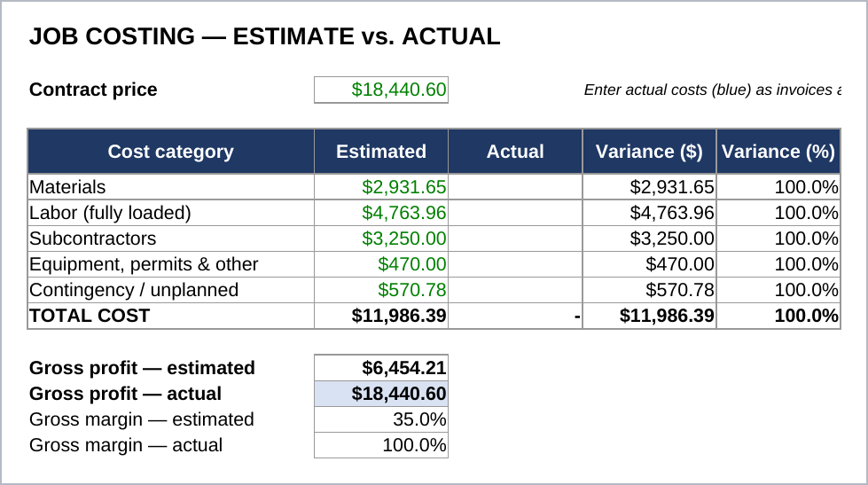Screen dimensions: 868x485
Task: Select the Estimated column header
Action: (381, 151)
